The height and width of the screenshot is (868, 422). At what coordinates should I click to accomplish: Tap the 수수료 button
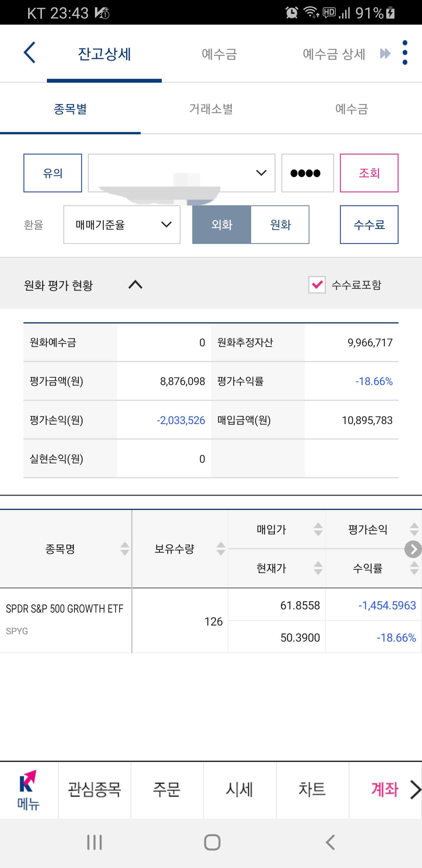pos(369,225)
